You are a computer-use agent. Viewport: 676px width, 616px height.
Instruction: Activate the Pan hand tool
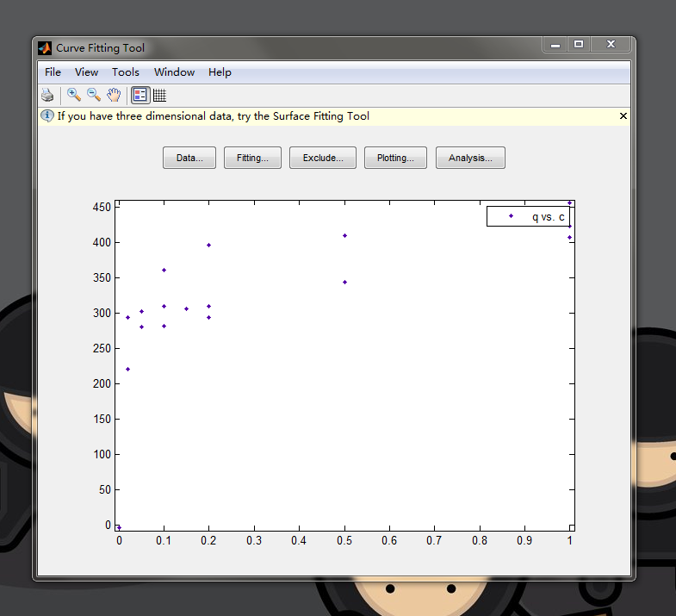(x=114, y=95)
